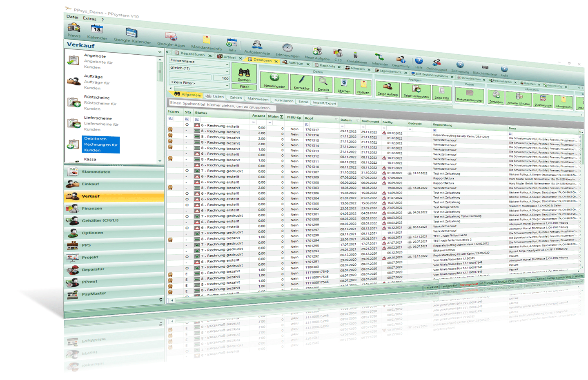Select the Finanzen module
This screenshot has height=380, width=588.
pos(114,208)
